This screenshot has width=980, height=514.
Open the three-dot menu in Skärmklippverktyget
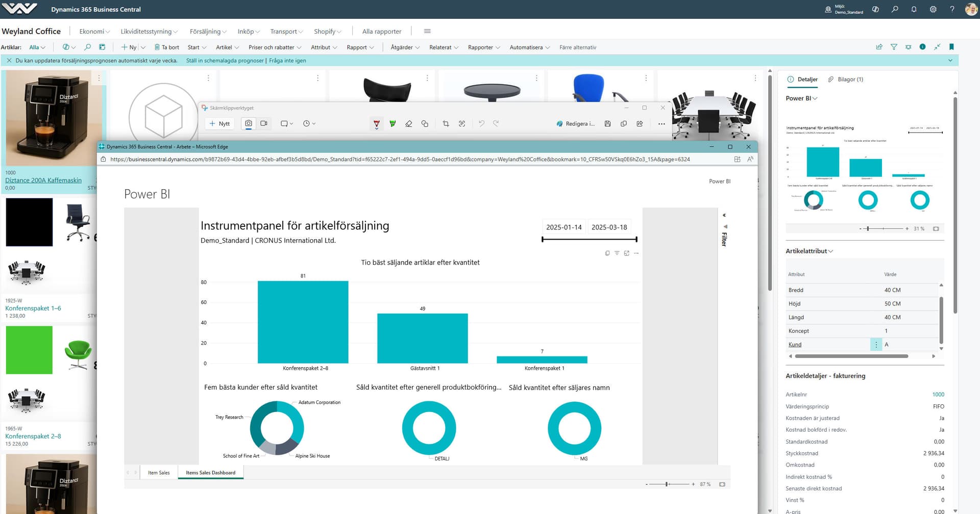[661, 123]
